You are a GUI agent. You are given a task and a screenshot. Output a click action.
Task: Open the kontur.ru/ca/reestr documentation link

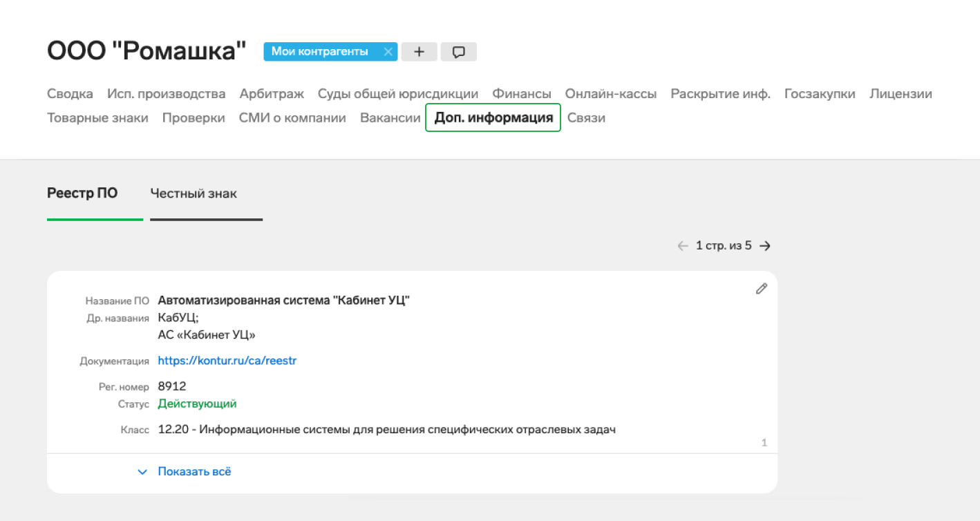pyautogui.click(x=227, y=361)
